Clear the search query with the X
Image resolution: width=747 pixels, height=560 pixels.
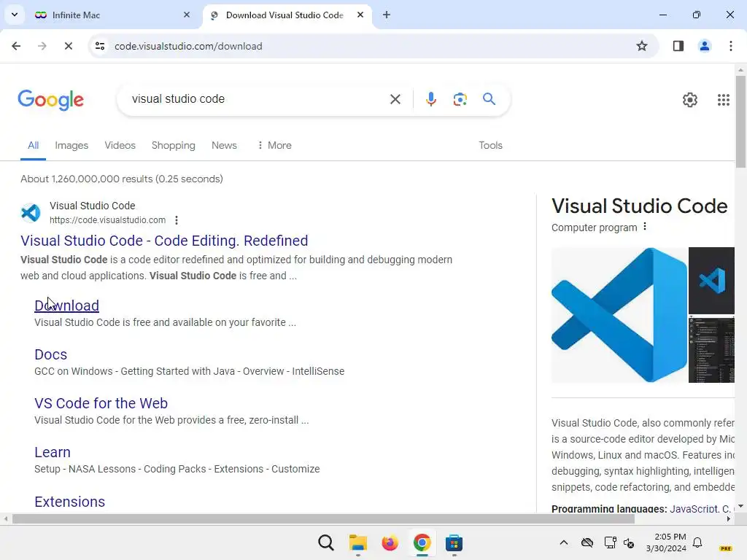[x=395, y=99]
